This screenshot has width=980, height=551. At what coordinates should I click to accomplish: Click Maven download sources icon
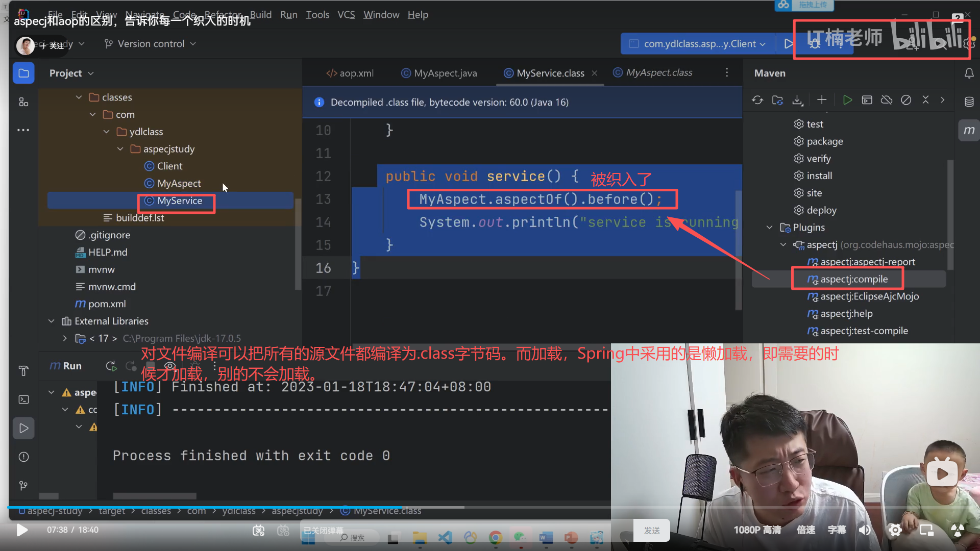pyautogui.click(x=798, y=100)
